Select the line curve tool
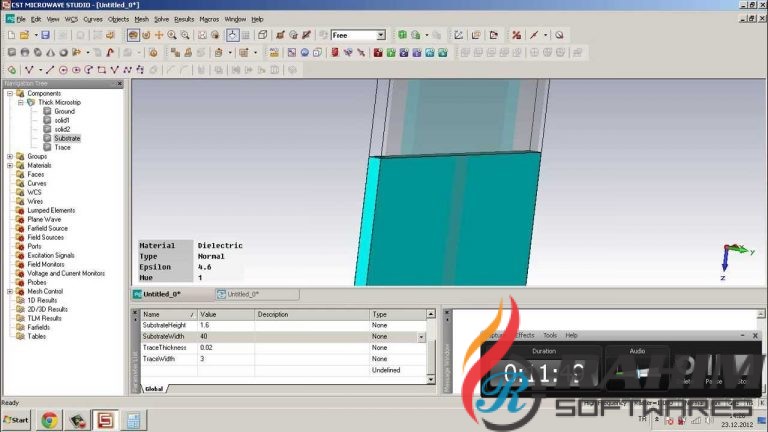768x432 pixels. click(x=49, y=70)
